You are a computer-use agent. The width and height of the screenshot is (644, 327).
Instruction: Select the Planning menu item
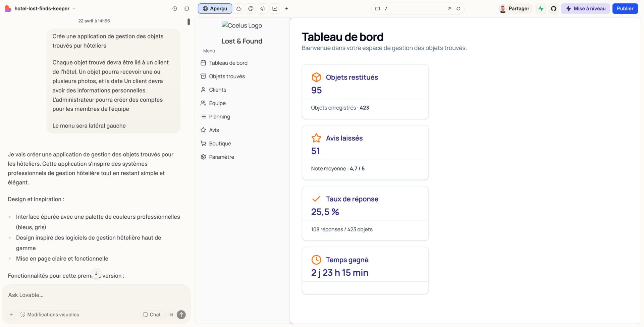[x=219, y=117]
